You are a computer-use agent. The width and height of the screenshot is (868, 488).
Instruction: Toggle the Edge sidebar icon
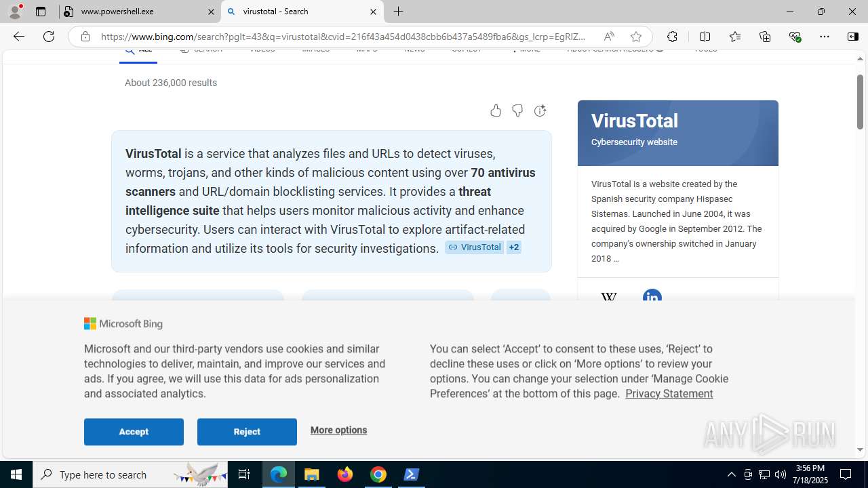[853, 37]
